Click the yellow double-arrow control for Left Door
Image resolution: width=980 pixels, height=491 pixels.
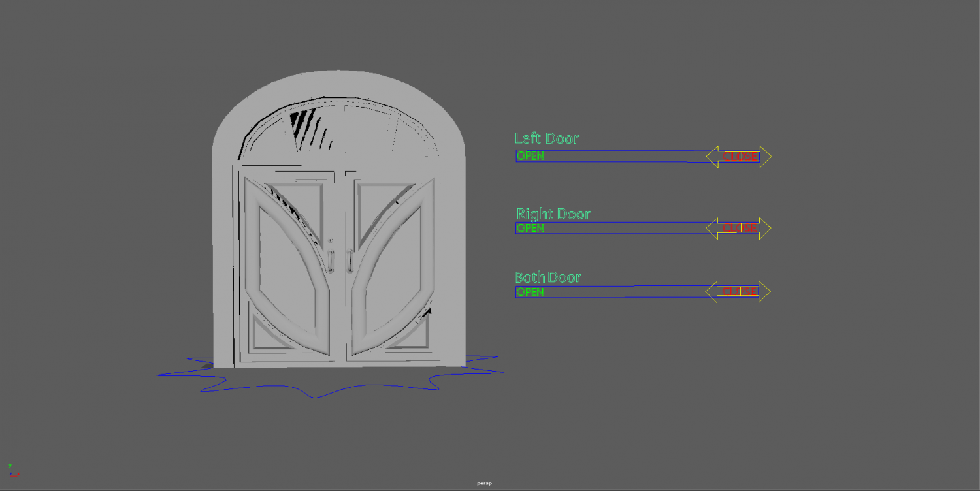click(x=738, y=156)
